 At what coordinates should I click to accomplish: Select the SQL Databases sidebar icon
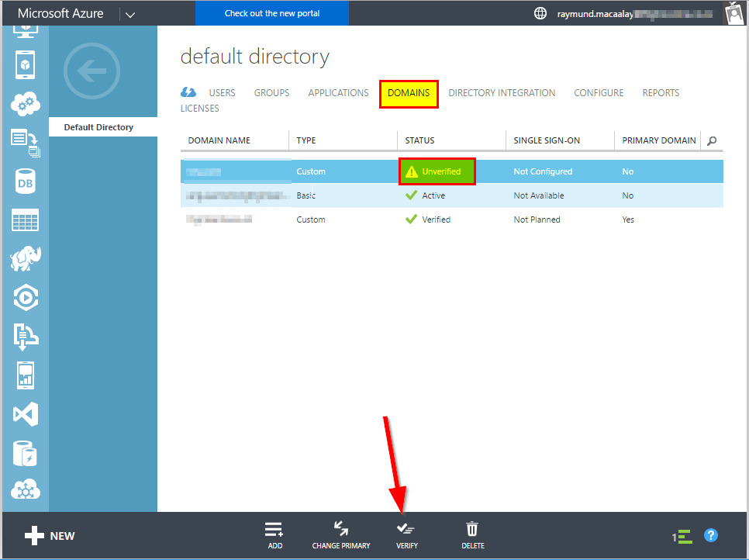pos(24,181)
